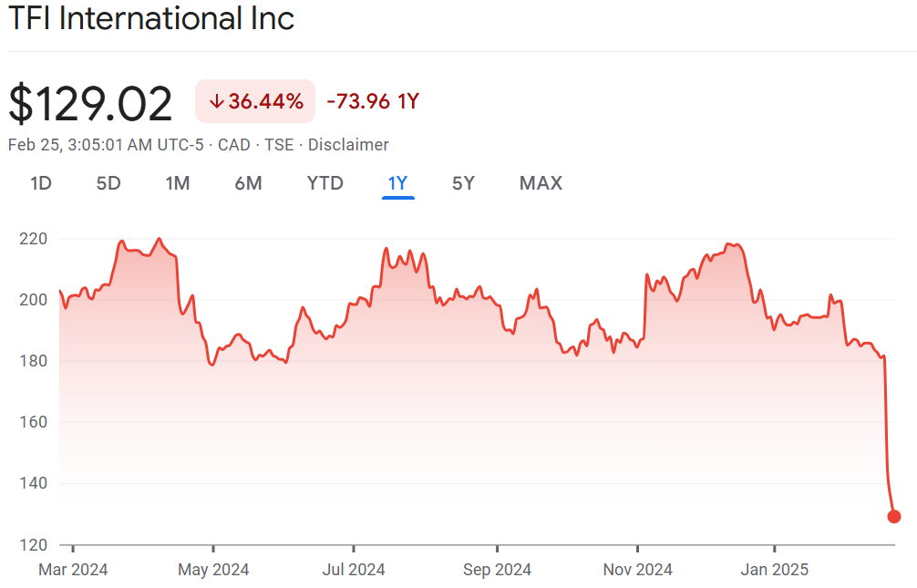The width and height of the screenshot is (917, 588).
Task: Click the Jan 2025 axis label
Action: (774, 570)
